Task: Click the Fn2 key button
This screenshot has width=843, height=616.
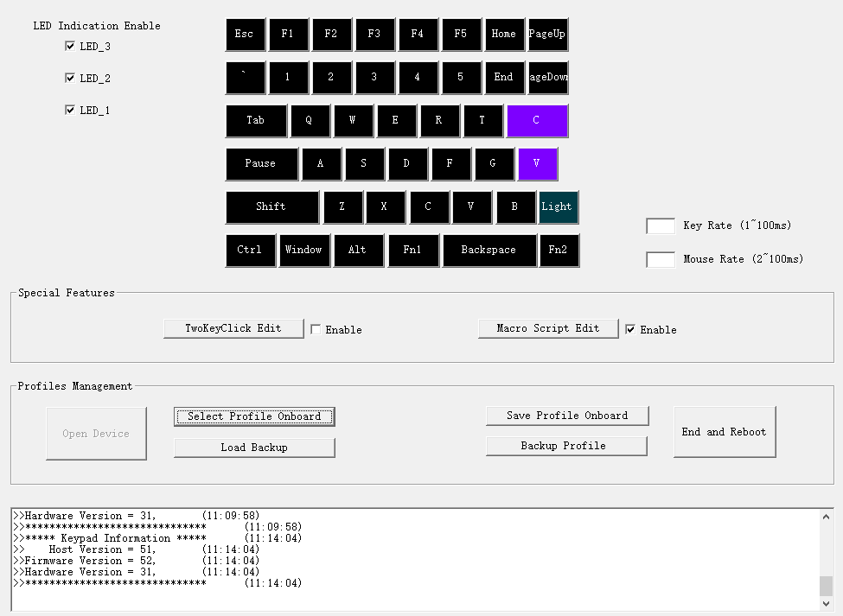Action: [559, 251]
